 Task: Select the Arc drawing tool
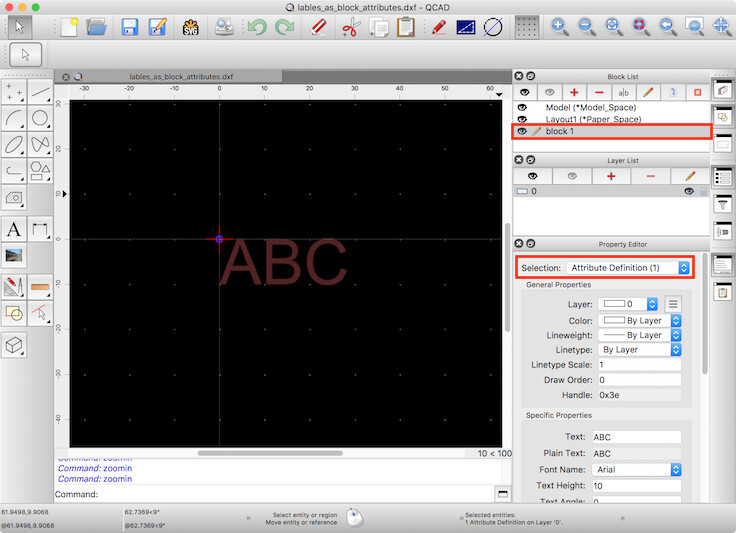click(14, 118)
